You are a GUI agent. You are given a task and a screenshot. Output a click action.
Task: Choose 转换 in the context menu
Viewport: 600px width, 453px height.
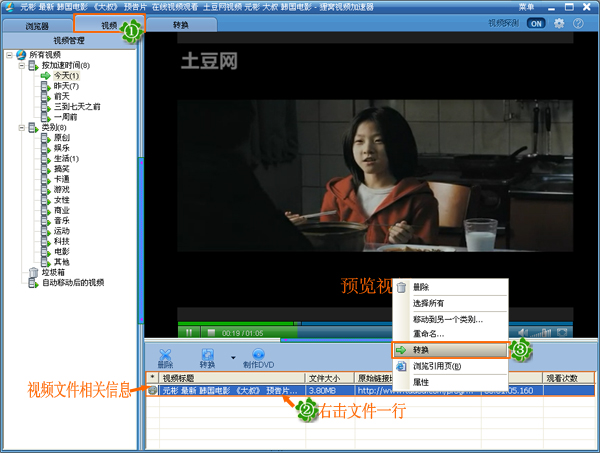point(450,350)
